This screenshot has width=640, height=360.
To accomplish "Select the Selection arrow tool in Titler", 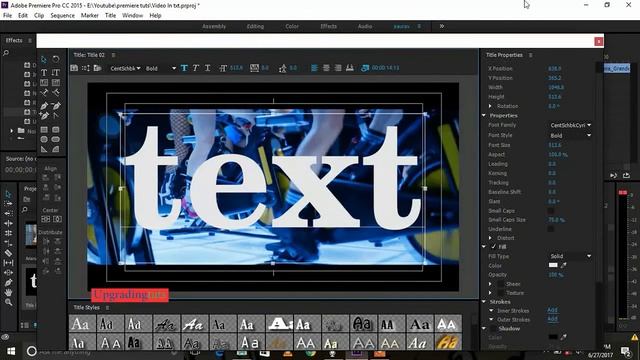I will pos(44,60).
